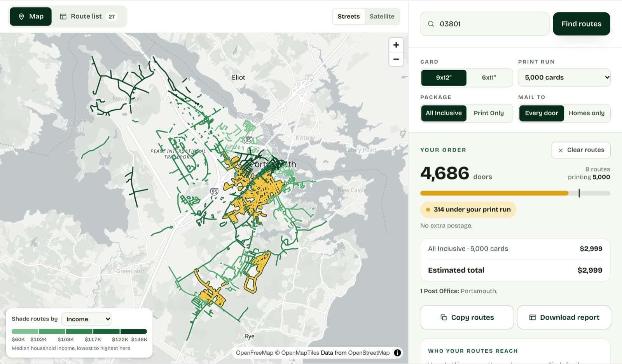Viewport: 622px width, 364px height.
Task: Click the copy icon in Copy routes
Action: click(444, 317)
